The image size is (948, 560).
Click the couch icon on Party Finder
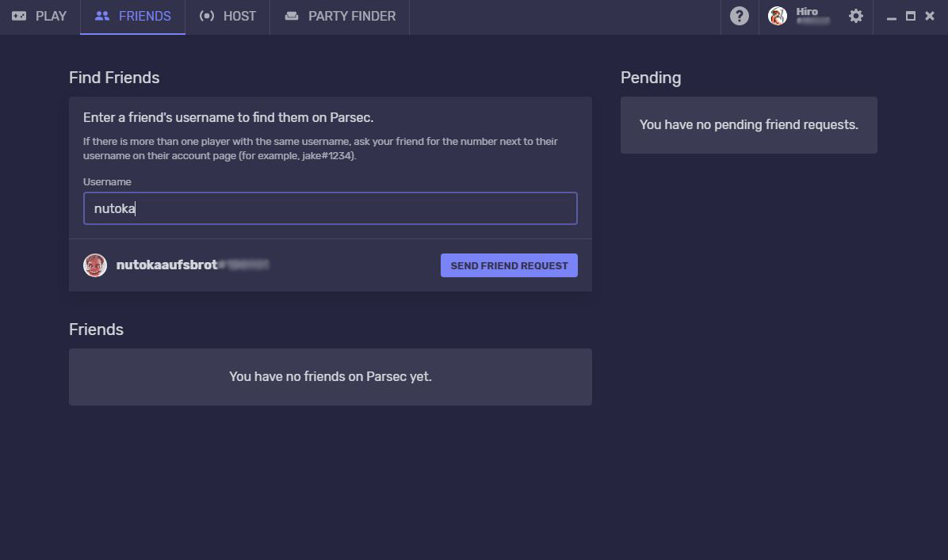pyautogui.click(x=292, y=16)
